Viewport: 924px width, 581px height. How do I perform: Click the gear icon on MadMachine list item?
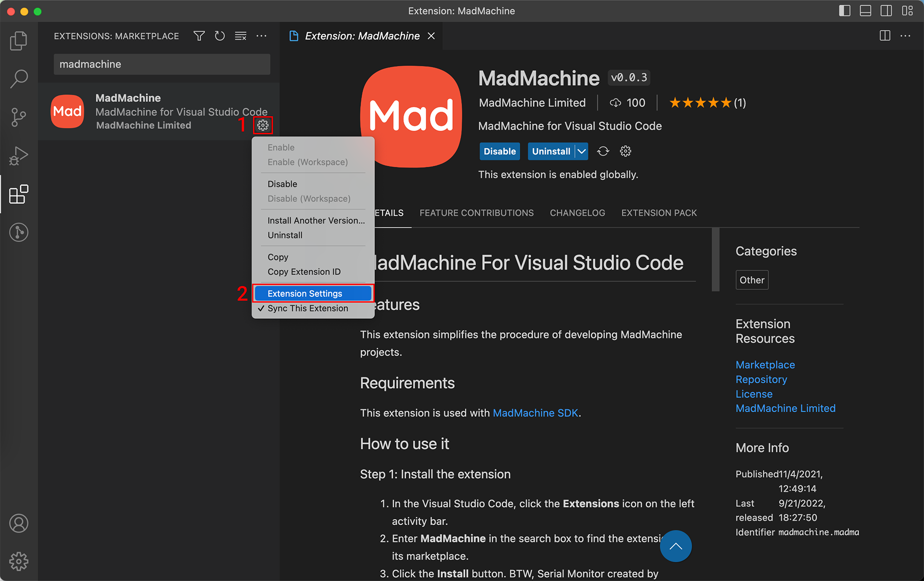pos(263,126)
